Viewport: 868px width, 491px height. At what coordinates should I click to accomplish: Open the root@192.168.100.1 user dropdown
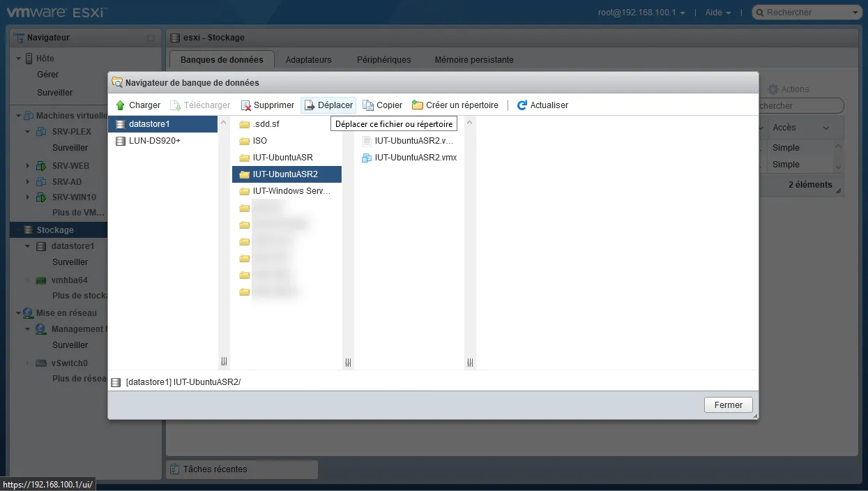(641, 13)
